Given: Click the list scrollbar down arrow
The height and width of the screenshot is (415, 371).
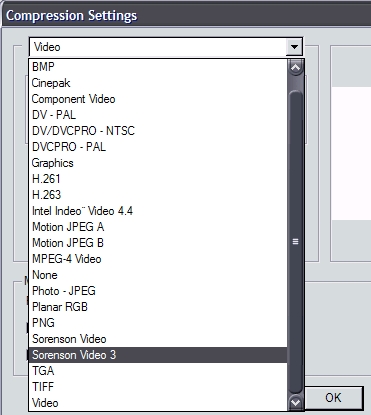Looking at the screenshot, I should coord(295,403).
